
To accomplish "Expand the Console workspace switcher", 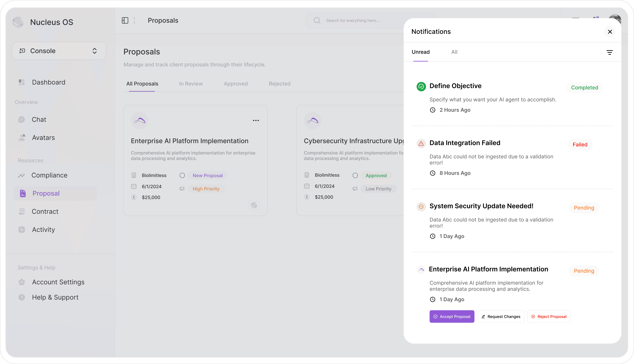I will (x=59, y=51).
